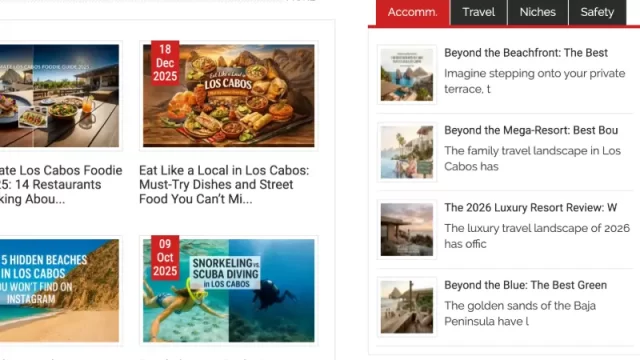Click the Los Cabos Foodie restaurants headline
Image resolution: width=640 pixels, height=360 pixels.
(x=61, y=184)
